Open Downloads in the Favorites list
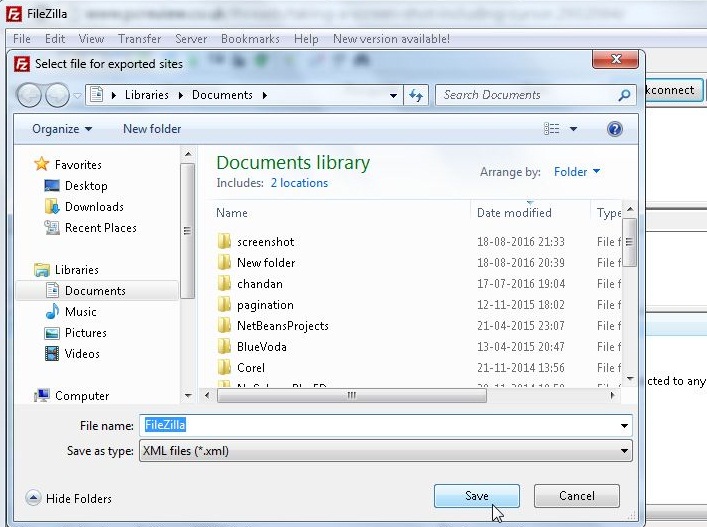707x527 pixels. [84, 206]
